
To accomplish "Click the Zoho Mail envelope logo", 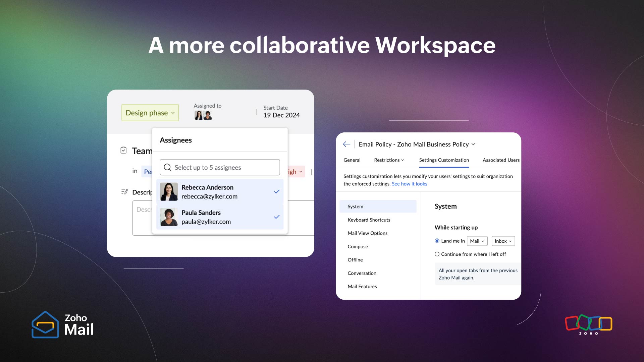I will click(45, 325).
